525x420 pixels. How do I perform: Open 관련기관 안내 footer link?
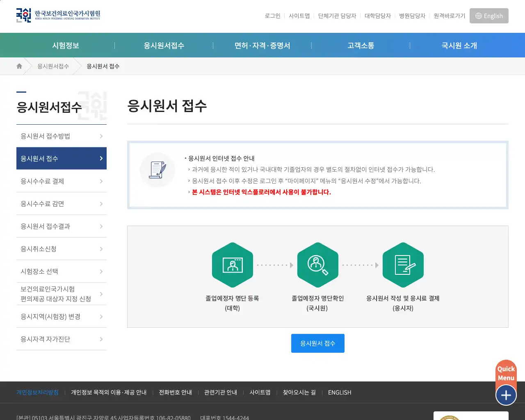coord(221,393)
